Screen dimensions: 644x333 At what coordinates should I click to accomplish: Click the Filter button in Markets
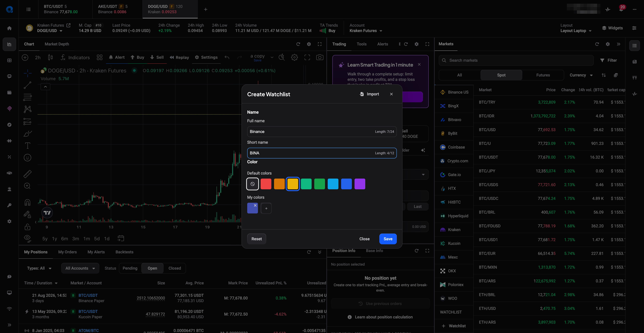[x=608, y=60]
